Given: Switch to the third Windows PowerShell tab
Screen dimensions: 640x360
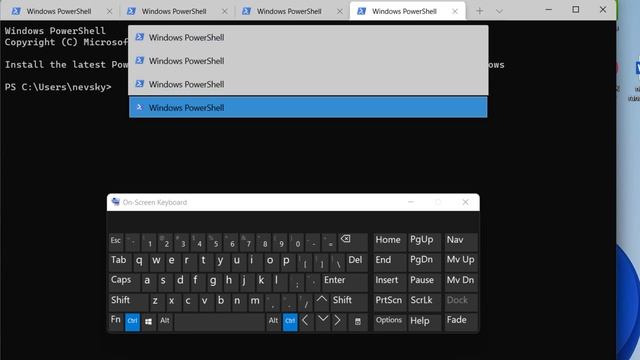Looking at the screenshot, I should coord(289,11).
